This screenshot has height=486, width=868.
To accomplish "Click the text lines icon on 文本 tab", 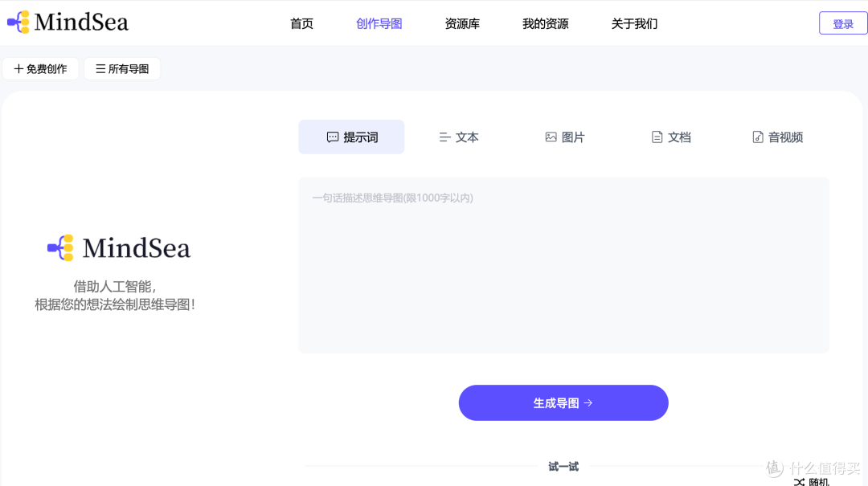I will [x=444, y=137].
